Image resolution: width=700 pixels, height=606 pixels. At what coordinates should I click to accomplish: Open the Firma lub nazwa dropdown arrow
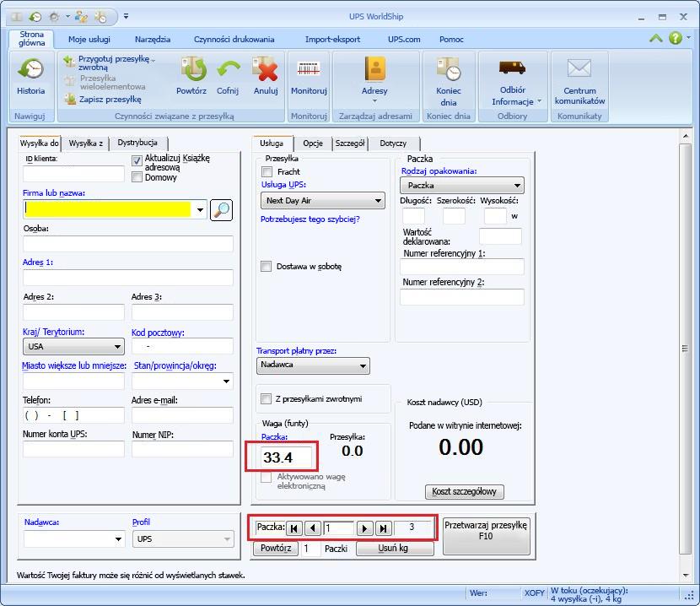pos(200,209)
